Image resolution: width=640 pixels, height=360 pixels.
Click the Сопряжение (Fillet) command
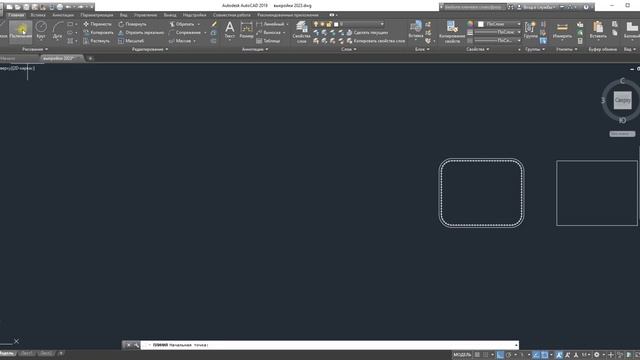(184, 32)
